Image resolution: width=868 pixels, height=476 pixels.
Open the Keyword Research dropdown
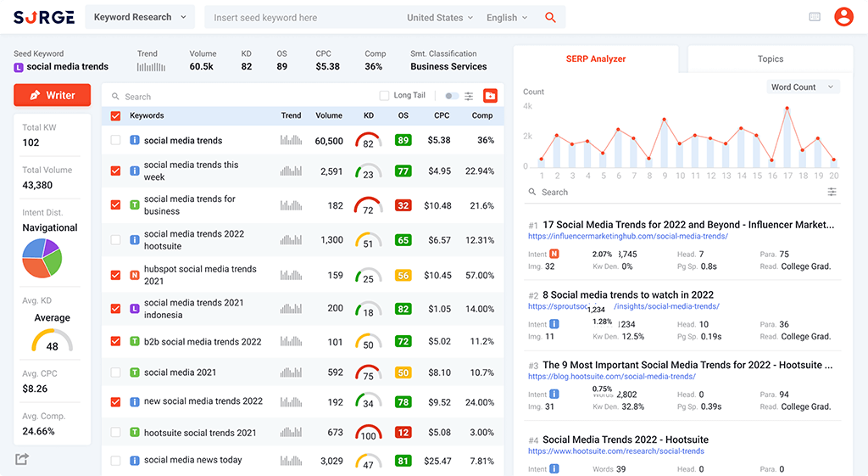click(140, 17)
